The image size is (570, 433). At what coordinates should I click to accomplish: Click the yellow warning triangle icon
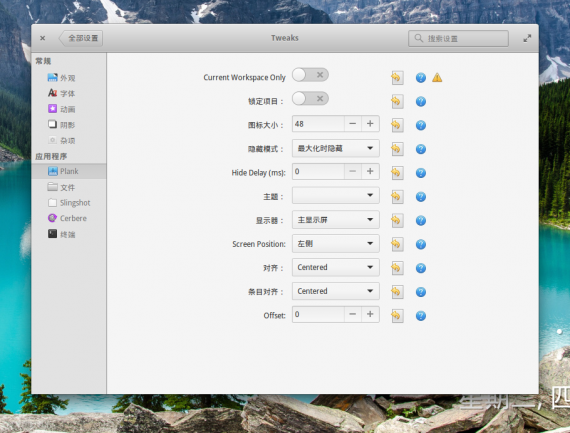point(437,77)
